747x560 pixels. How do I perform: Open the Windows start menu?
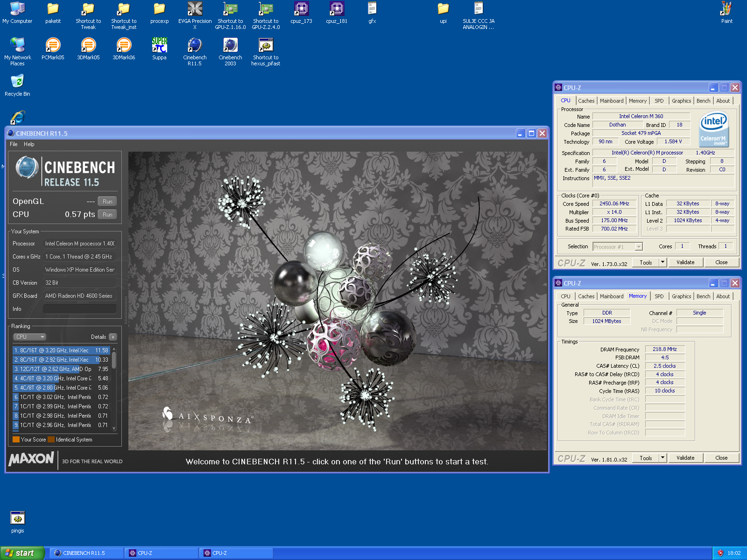coord(22,553)
